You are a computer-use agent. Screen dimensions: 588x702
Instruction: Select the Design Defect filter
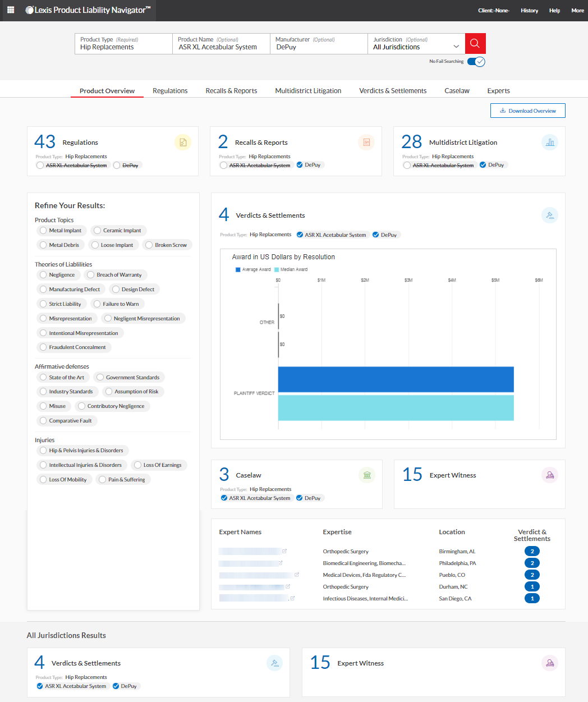[134, 290]
